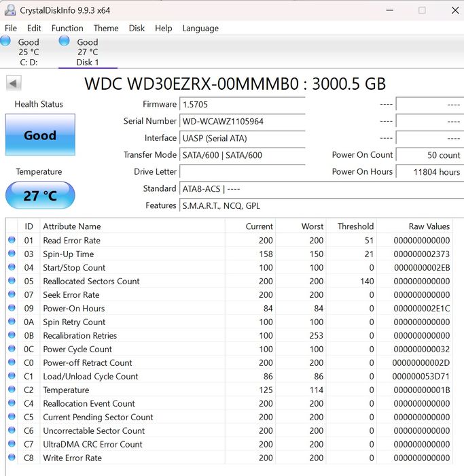
Task: Click the status icon for Power Cycle Count
Action: pos(12,348)
